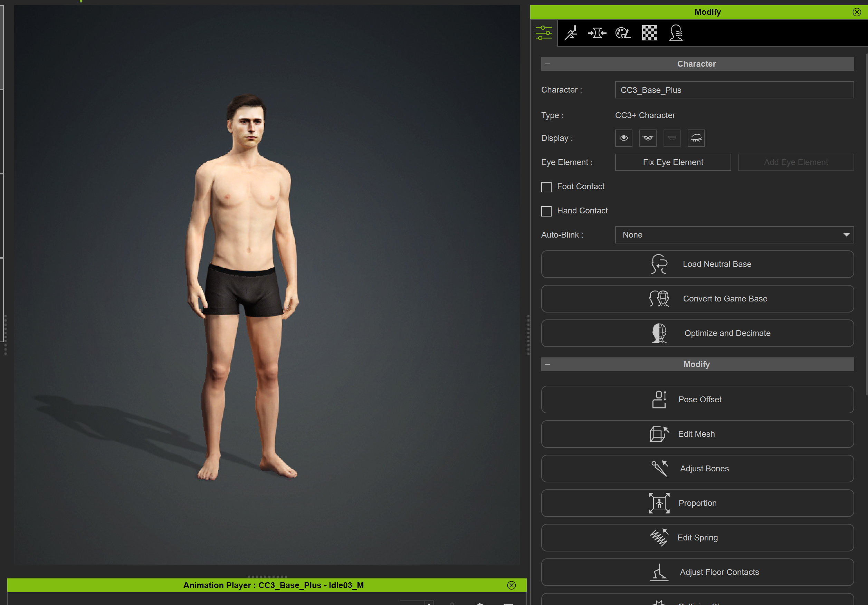This screenshot has height=605, width=868.
Task: Toggle eyelash display icon
Action: click(x=696, y=138)
